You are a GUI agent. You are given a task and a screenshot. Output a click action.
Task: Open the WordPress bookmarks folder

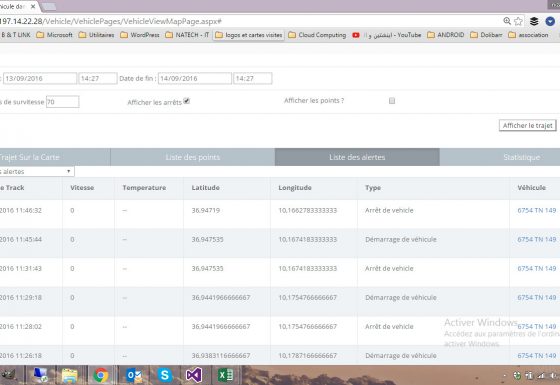tap(140, 35)
